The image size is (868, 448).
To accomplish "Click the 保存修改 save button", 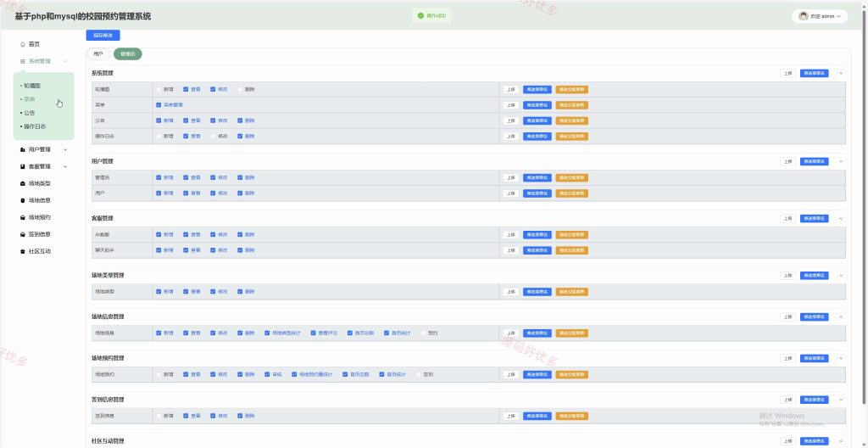I will 103,35.
